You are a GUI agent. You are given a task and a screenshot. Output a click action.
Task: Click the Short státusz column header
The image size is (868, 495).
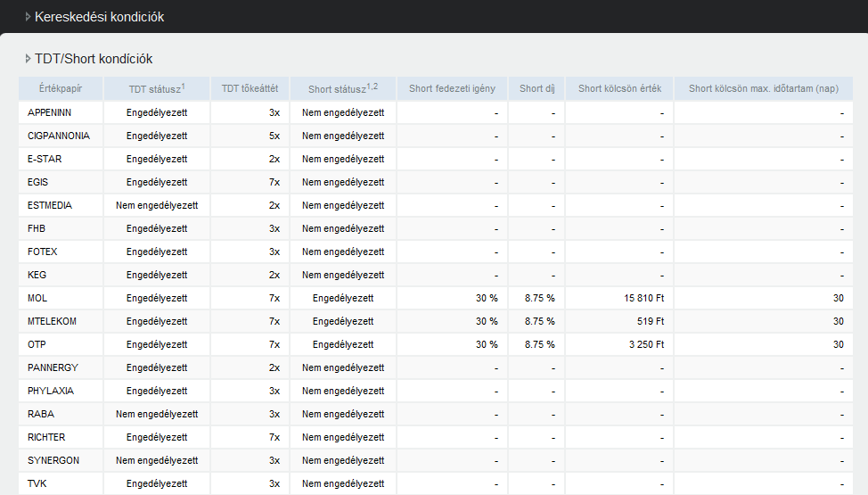click(343, 88)
